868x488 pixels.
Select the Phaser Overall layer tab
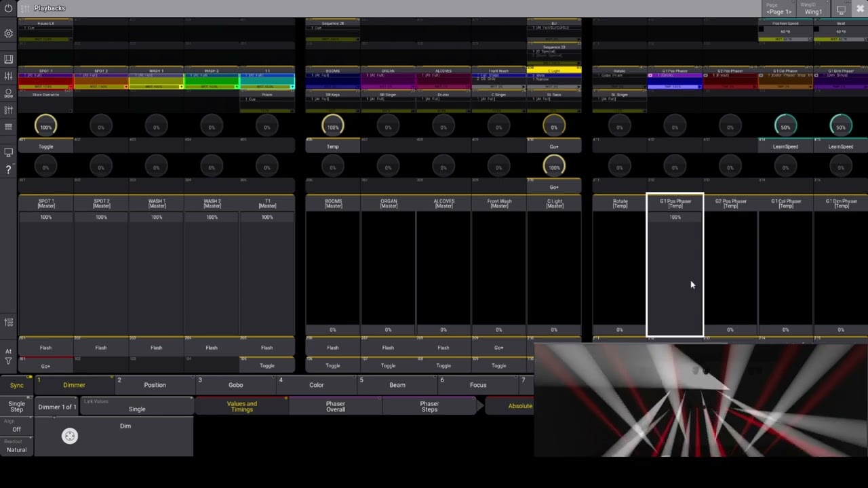tap(336, 406)
